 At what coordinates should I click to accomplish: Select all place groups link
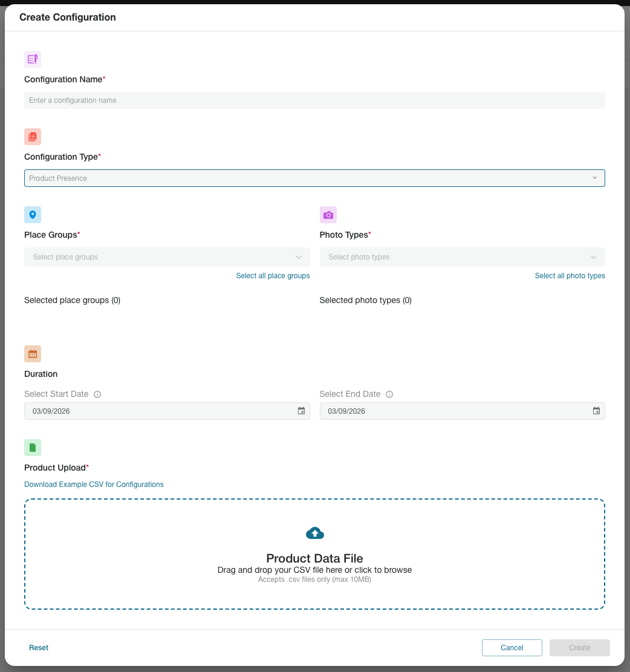click(x=273, y=276)
